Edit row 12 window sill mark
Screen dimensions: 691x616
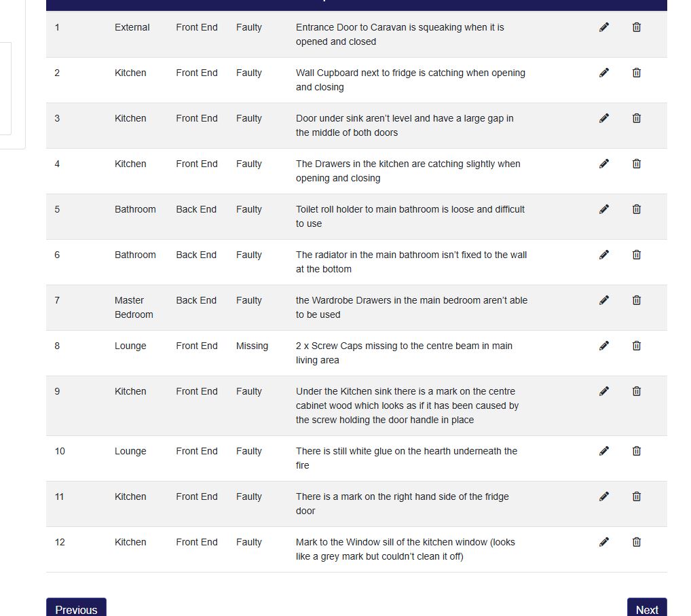[604, 542]
